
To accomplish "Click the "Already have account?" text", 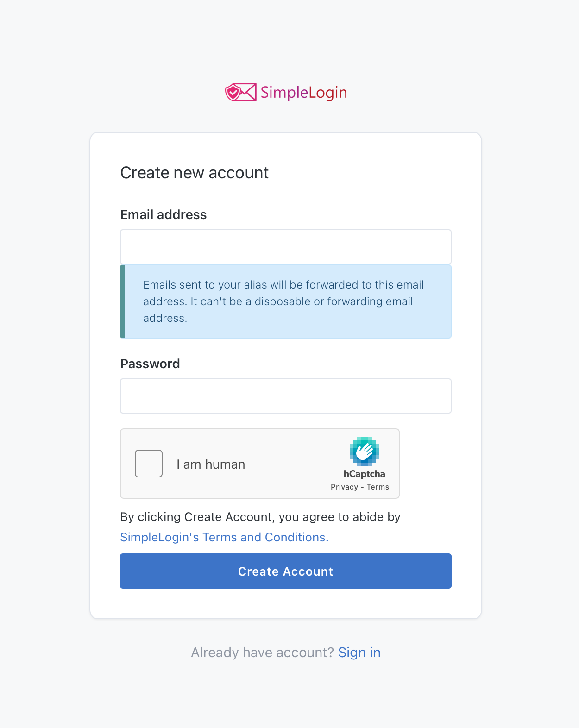I will [262, 653].
